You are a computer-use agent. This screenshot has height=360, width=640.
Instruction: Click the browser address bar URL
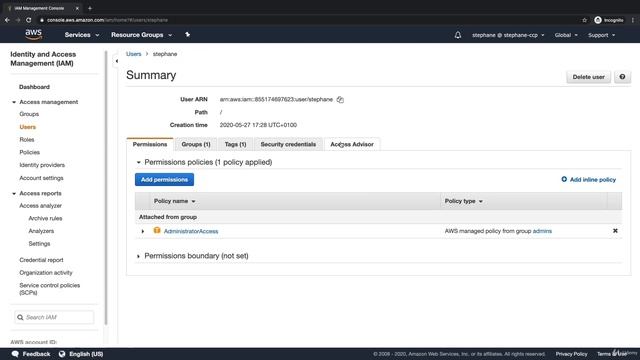pyautogui.click(x=107, y=20)
